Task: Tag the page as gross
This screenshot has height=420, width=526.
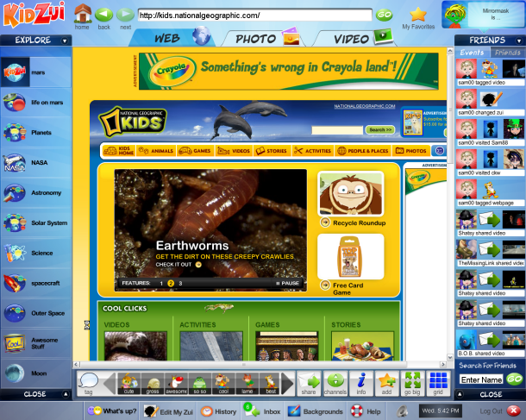Action: click(153, 384)
